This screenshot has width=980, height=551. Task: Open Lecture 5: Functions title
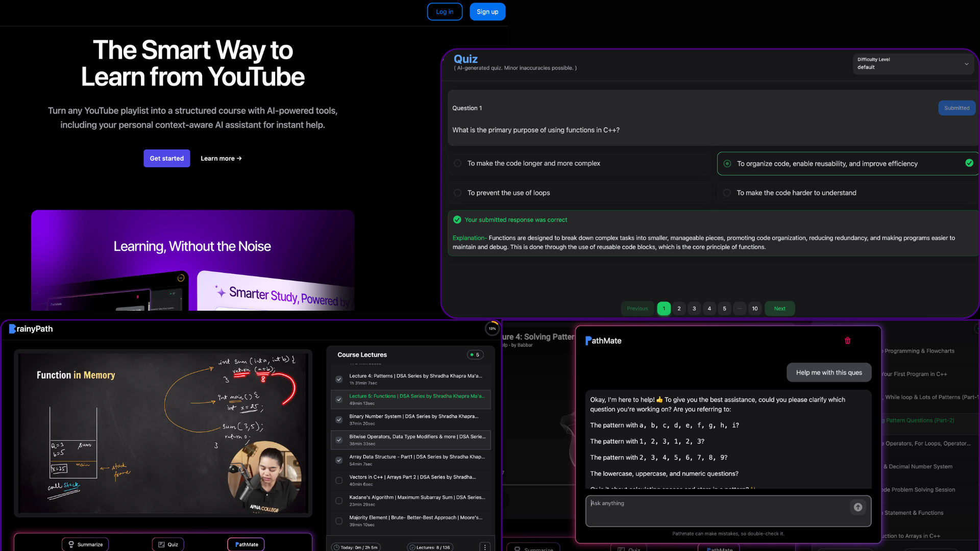pyautogui.click(x=417, y=396)
